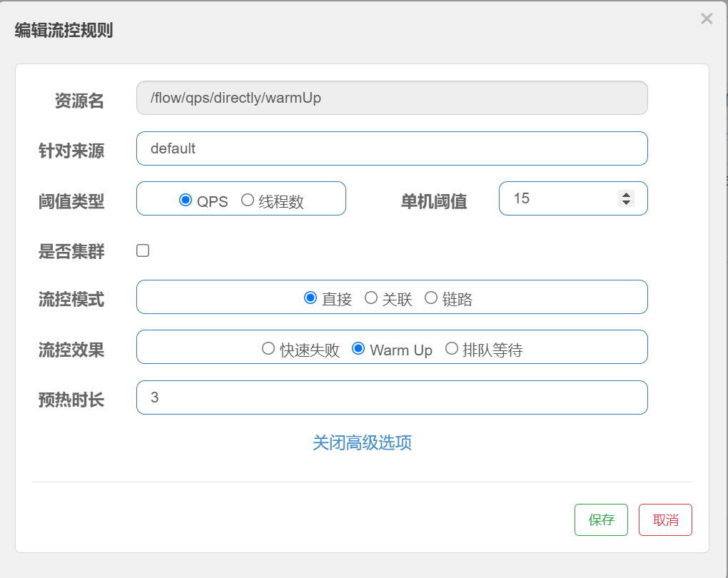728x578 pixels.
Task: Choose 直接 flow control mode
Action: (x=310, y=298)
